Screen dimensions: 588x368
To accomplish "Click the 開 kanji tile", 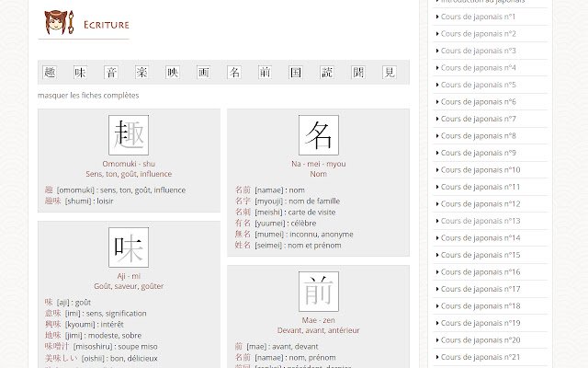I will [x=358, y=72].
